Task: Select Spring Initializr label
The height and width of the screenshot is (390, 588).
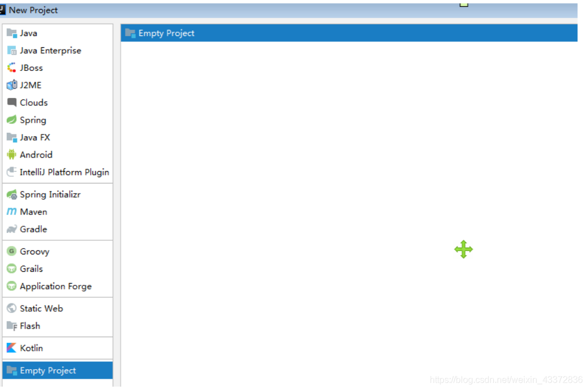Action: point(50,195)
